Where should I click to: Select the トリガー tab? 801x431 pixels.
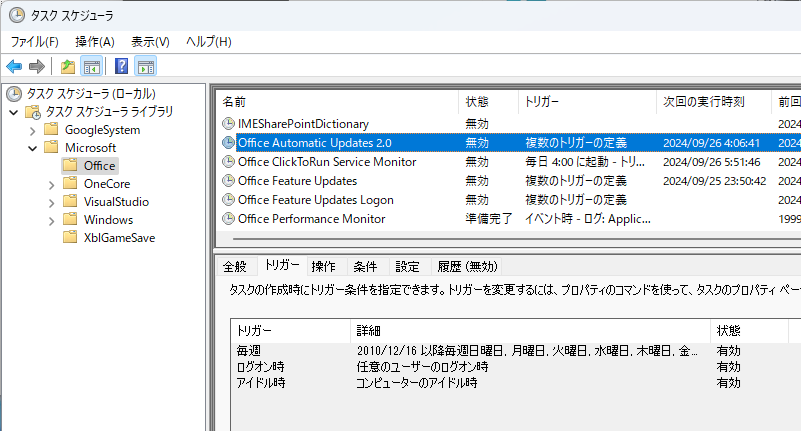281,265
